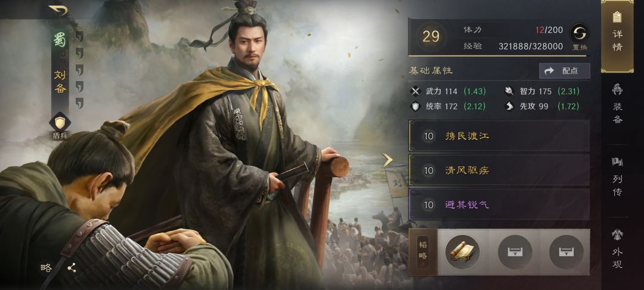Click the 配点 allocate points button
This screenshot has height=290, width=644.
tap(564, 71)
